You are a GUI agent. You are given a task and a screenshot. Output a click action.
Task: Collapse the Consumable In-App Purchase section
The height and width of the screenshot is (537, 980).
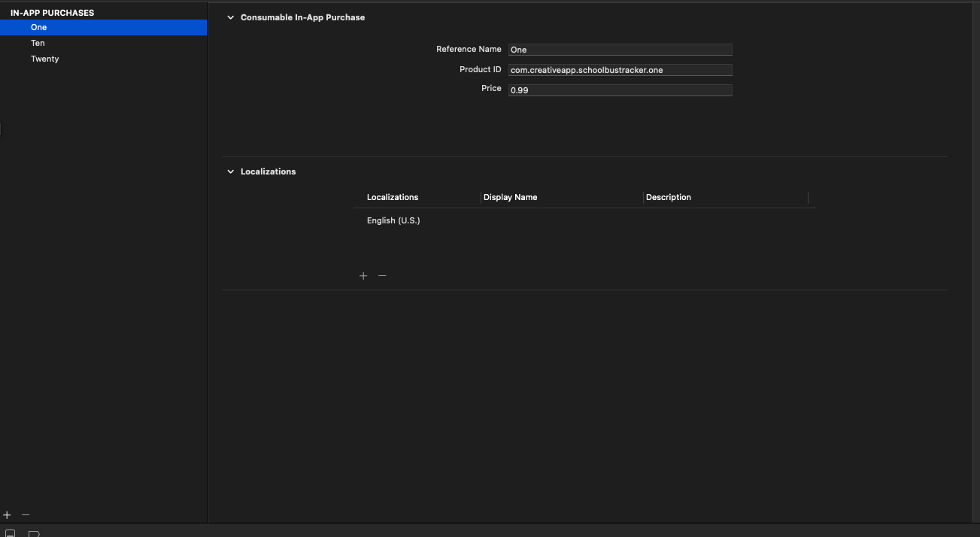coord(230,17)
